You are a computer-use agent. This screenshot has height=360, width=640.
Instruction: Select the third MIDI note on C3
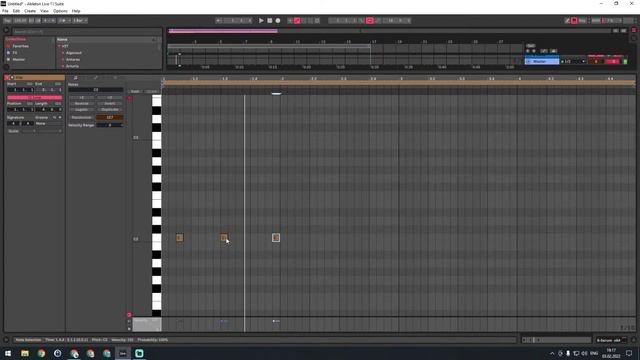tap(276, 238)
